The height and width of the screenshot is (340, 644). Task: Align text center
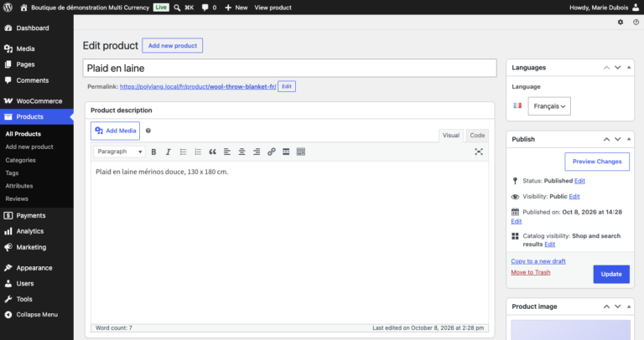[241, 152]
